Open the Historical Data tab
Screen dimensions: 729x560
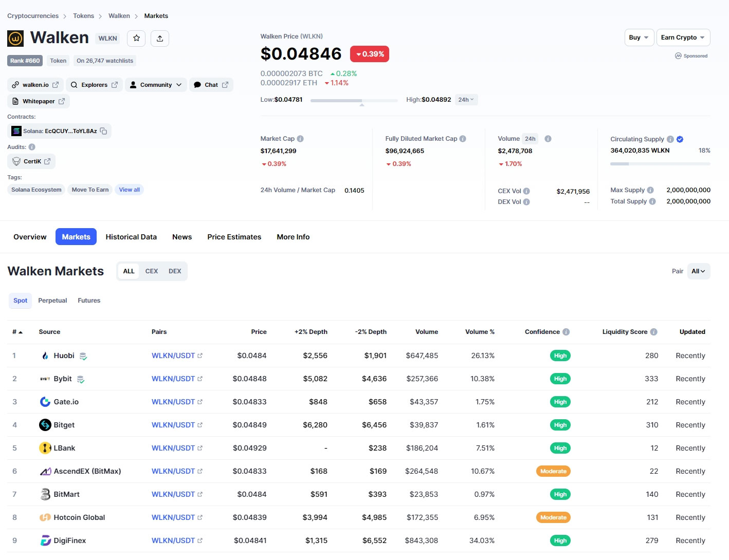(x=131, y=237)
